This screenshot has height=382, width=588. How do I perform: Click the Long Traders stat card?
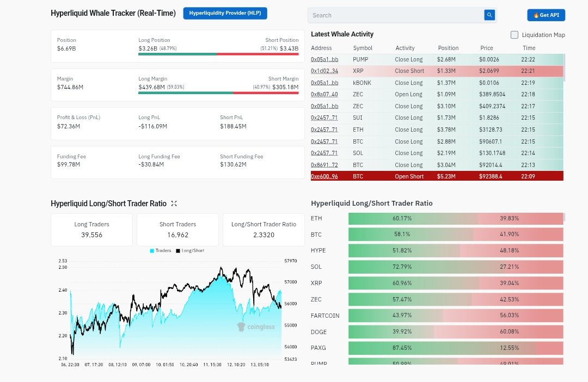[91, 229]
